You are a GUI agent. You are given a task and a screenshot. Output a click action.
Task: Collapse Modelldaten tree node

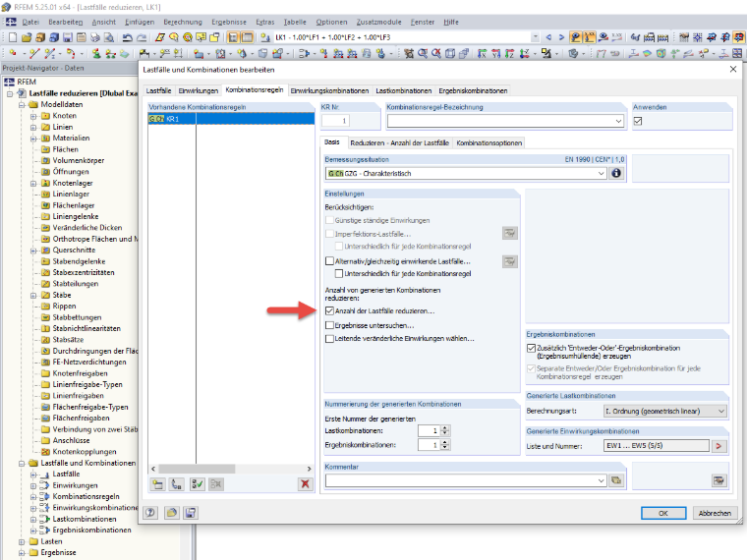[22, 105]
